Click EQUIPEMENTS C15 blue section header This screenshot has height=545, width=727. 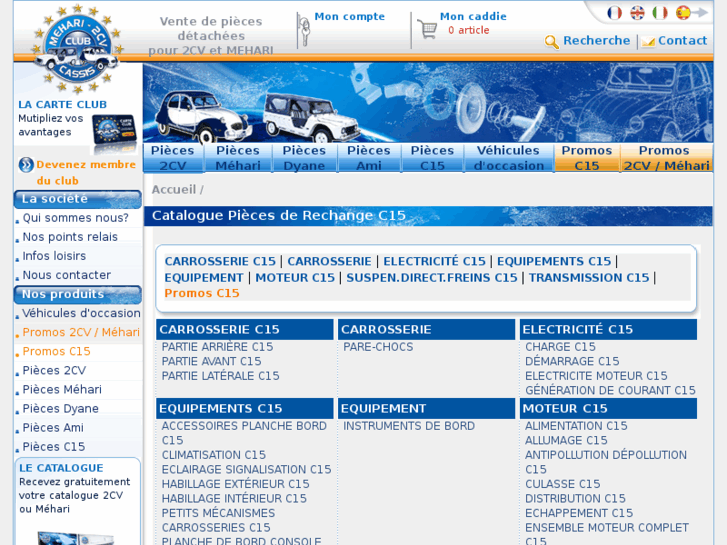click(245, 409)
